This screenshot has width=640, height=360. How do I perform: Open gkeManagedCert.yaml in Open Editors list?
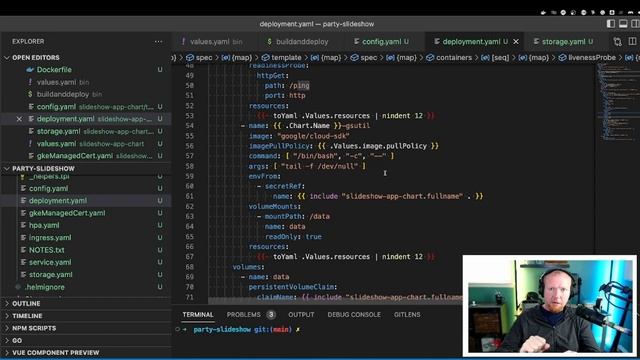click(86, 156)
